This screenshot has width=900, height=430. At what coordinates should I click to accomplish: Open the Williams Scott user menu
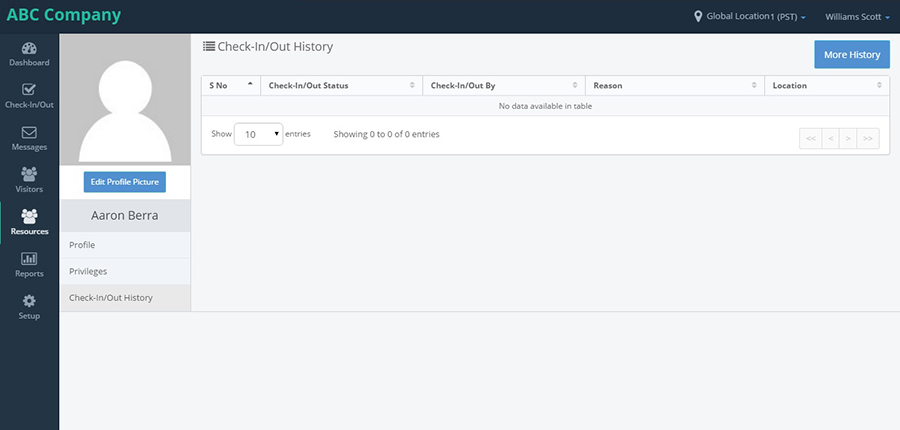coord(858,17)
